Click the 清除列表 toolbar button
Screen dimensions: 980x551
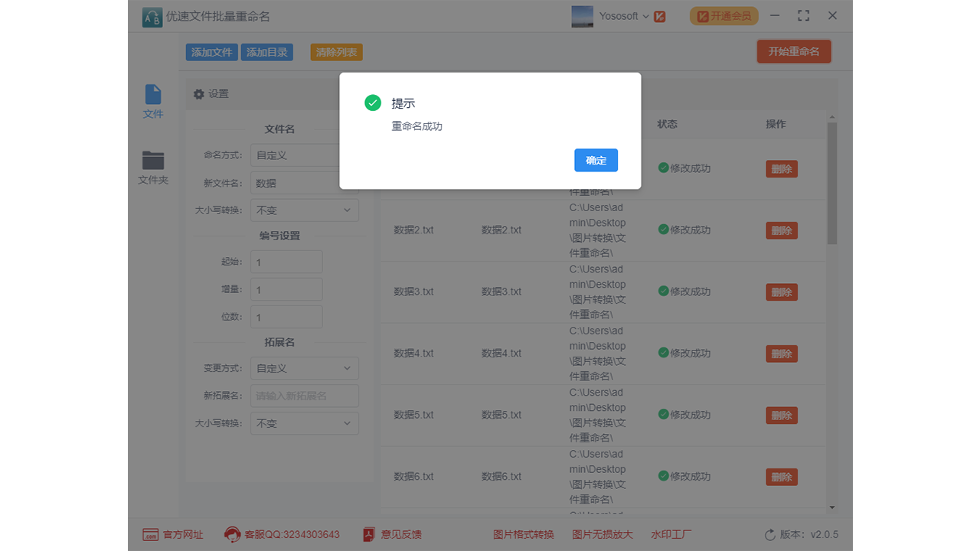point(336,52)
